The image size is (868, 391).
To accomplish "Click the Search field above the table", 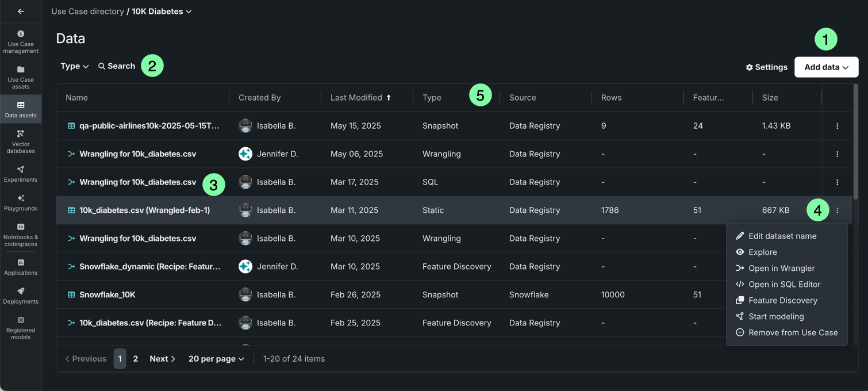I will (x=117, y=66).
